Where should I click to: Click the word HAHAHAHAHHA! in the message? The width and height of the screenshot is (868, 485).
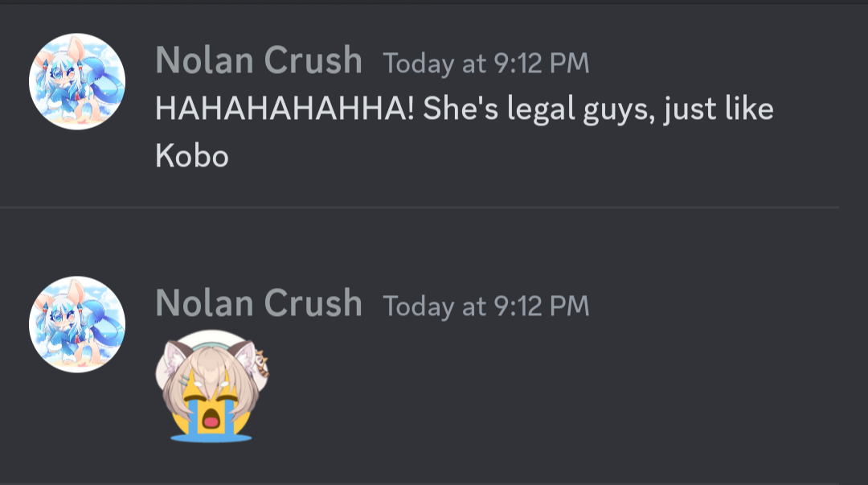[285, 108]
